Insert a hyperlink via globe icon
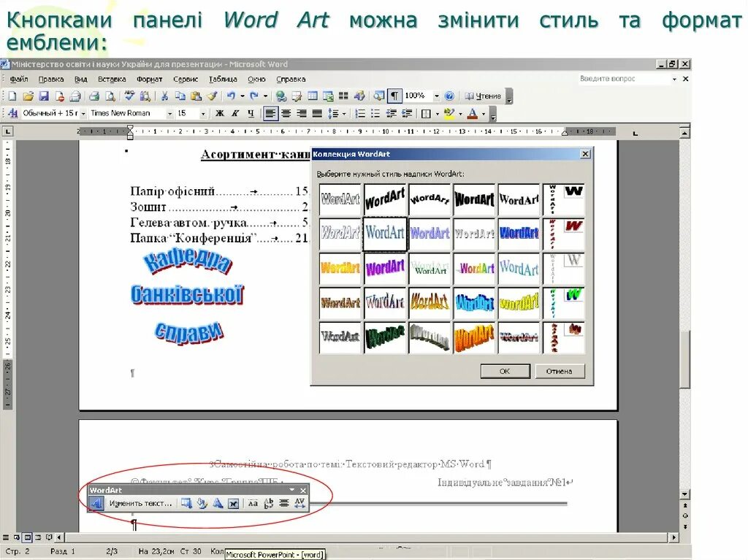Viewport: 748px width, 560px height. (281, 96)
